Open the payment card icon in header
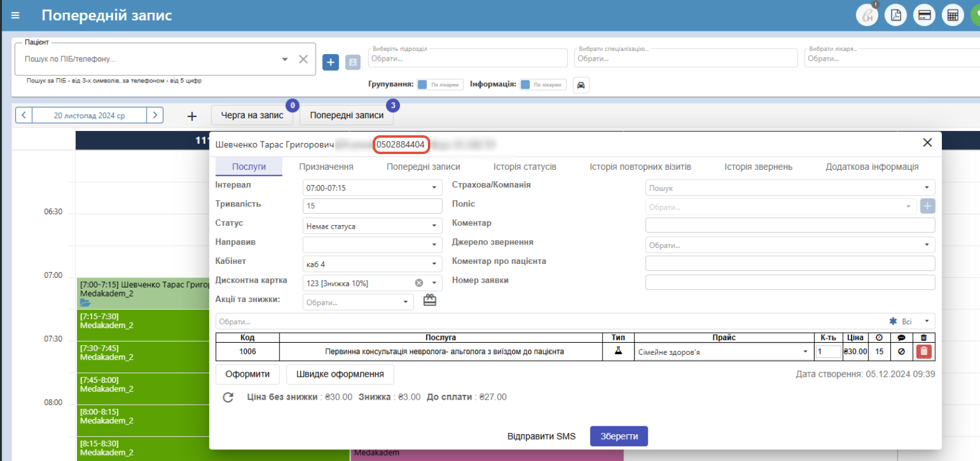 point(924,15)
